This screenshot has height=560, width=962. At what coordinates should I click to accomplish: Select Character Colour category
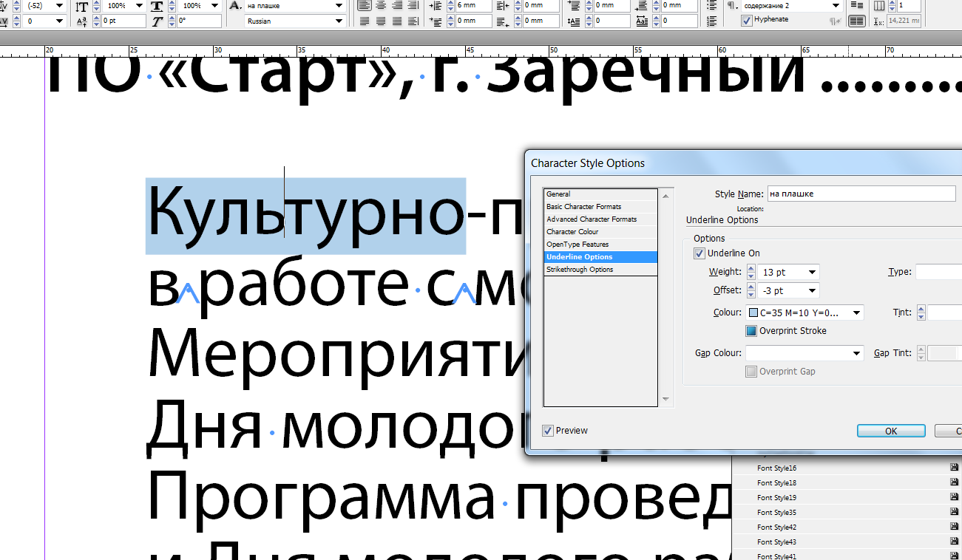coord(600,232)
